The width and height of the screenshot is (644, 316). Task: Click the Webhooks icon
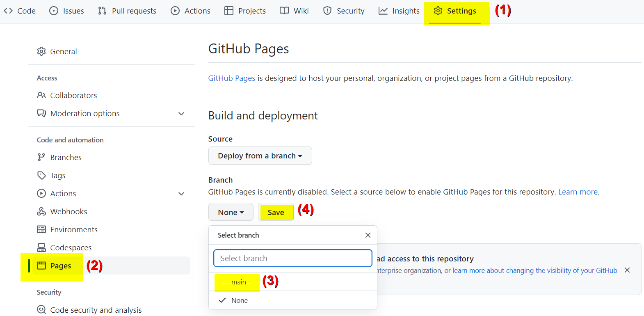tap(41, 211)
